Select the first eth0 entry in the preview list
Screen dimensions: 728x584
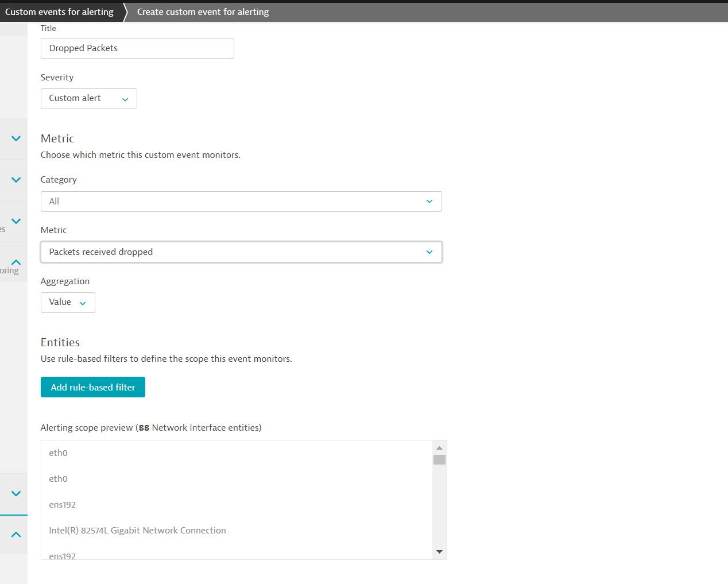[59, 453]
